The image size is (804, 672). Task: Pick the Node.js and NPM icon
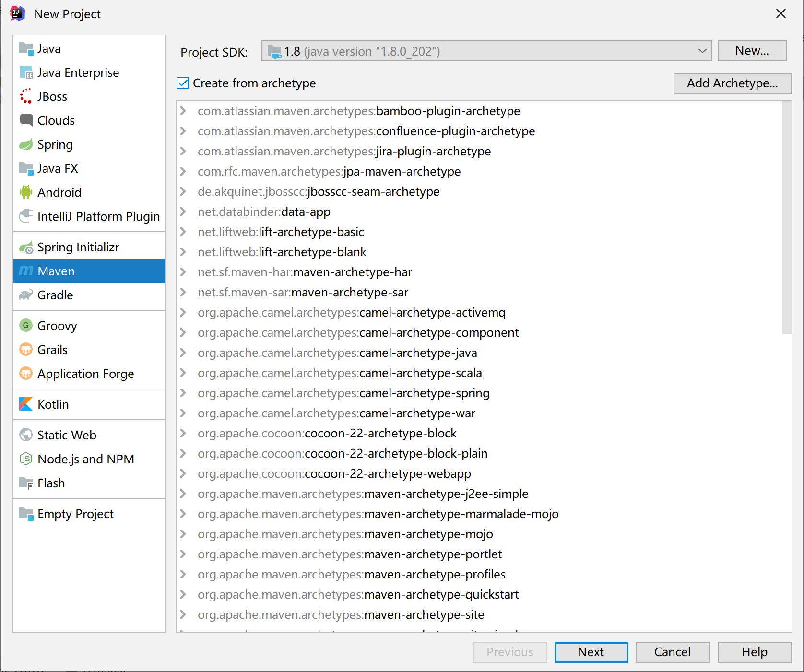click(x=26, y=459)
